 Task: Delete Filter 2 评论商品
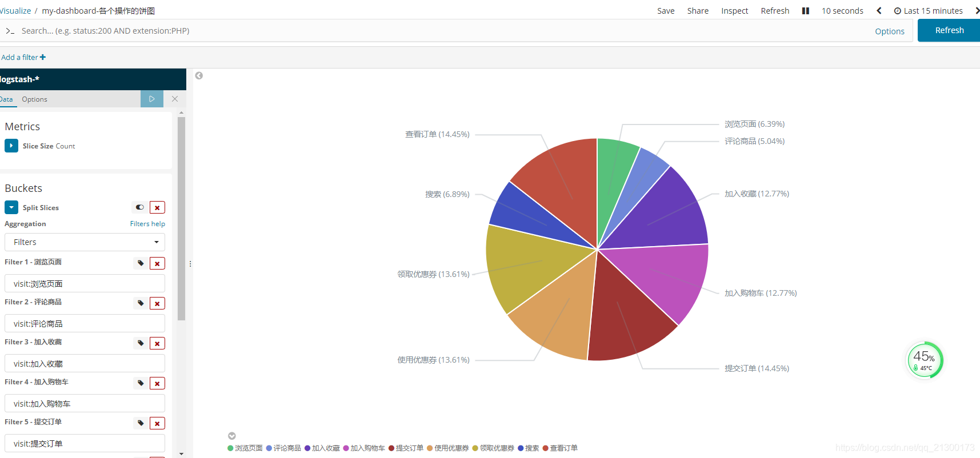click(157, 303)
